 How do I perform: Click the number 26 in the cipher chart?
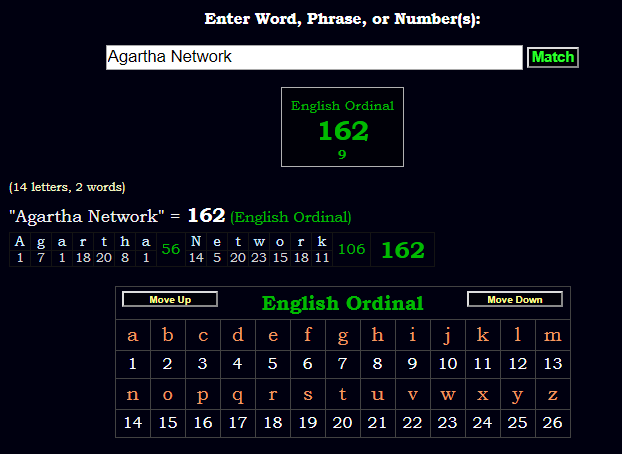pos(552,423)
